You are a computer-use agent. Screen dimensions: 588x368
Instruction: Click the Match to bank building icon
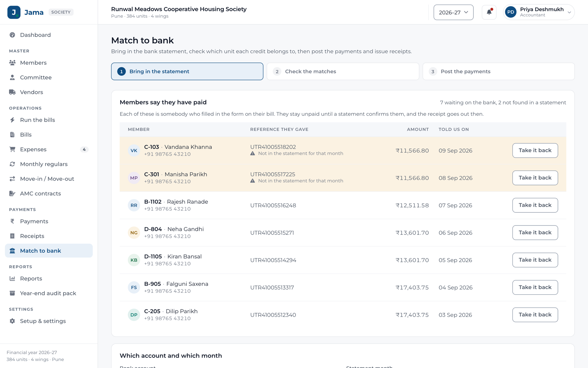point(12,251)
